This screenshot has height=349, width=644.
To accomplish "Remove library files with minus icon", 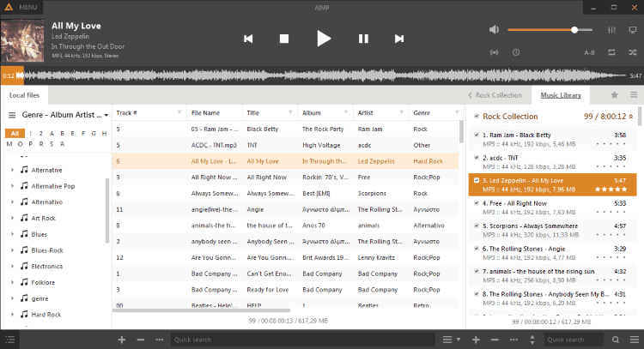I will [x=141, y=340].
